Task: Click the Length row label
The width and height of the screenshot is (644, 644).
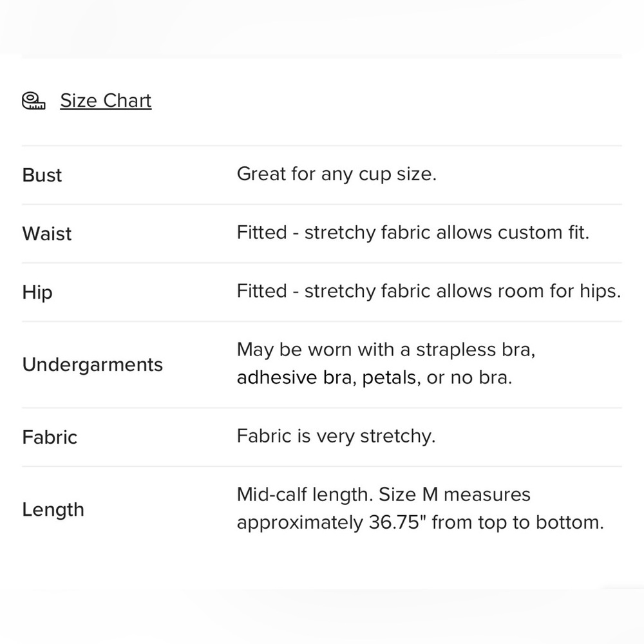Action: (x=53, y=509)
